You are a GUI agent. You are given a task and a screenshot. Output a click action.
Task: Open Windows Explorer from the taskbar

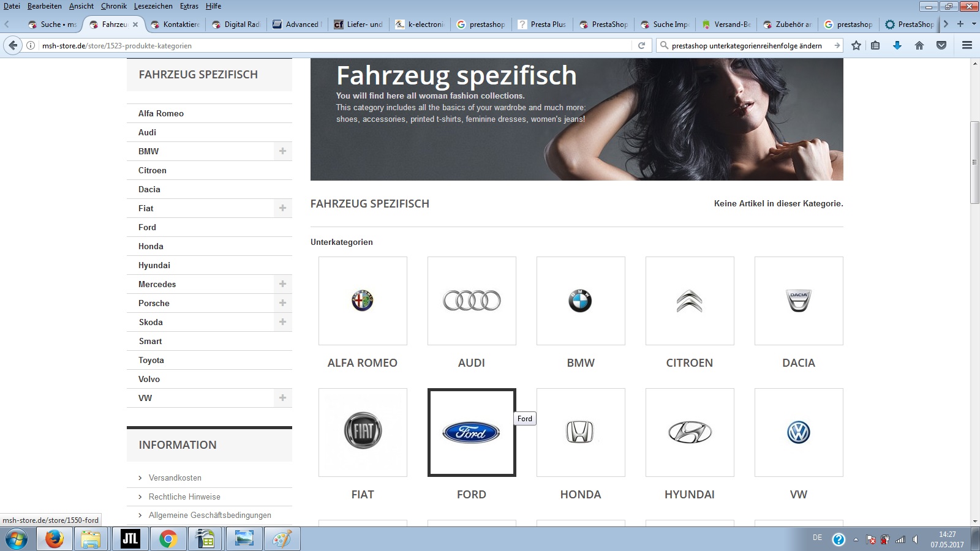coord(91,539)
